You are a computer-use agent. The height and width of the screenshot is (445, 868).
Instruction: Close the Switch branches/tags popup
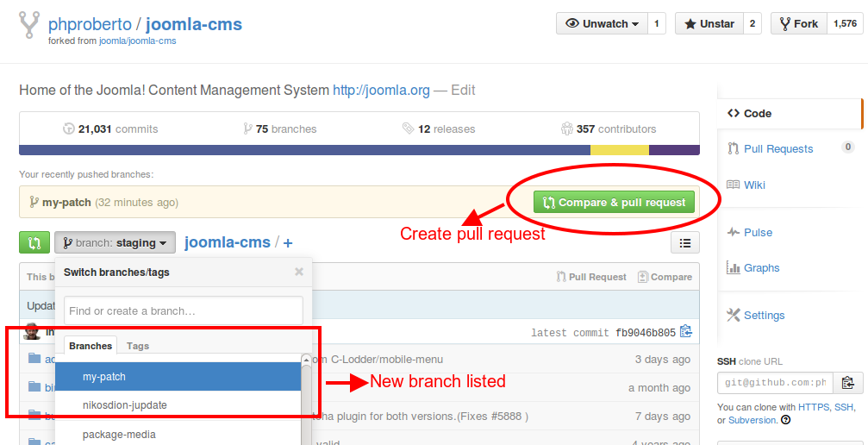coord(299,272)
